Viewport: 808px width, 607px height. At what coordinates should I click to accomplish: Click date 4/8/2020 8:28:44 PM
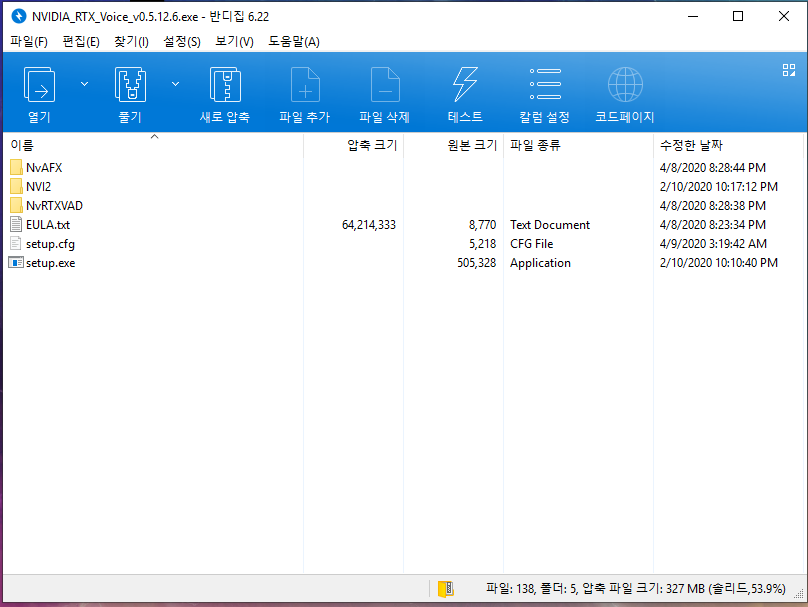pos(713,167)
